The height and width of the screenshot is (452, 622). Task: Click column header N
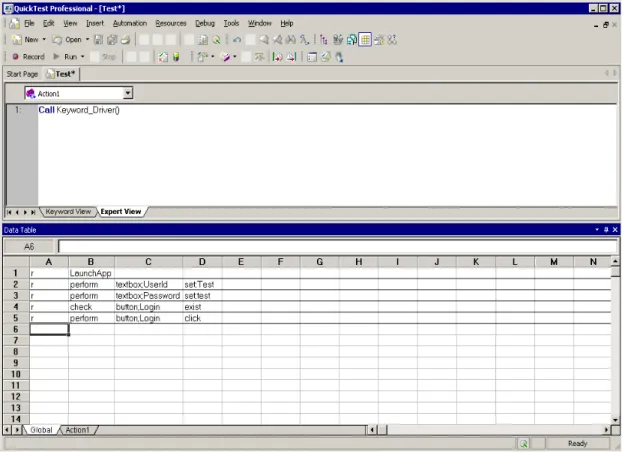click(x=593, y=262)
